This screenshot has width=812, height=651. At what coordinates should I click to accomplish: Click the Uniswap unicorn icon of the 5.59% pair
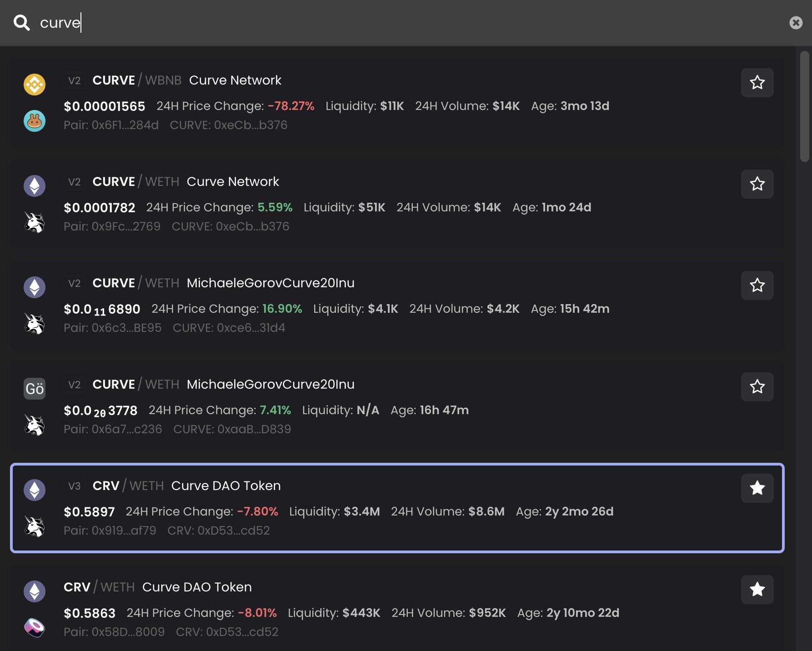(x=35, y=222)
